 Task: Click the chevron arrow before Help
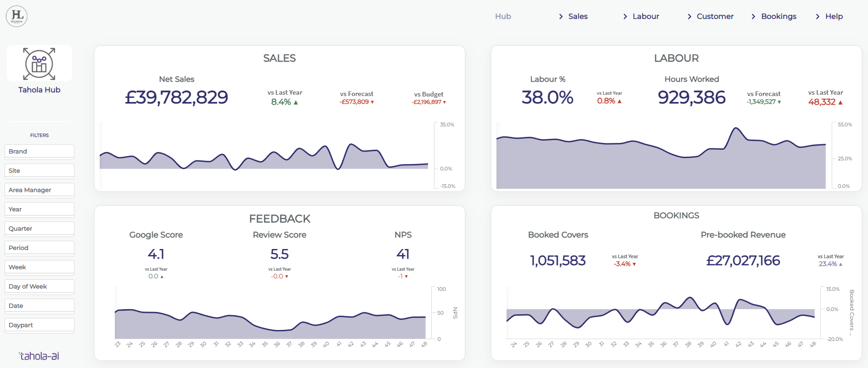(x=817, y=17)
